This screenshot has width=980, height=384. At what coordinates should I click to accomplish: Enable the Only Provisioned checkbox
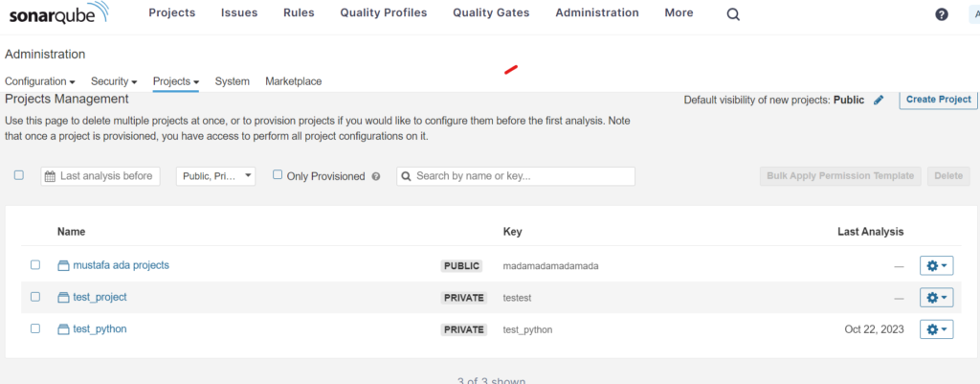(x=278, y=175)
